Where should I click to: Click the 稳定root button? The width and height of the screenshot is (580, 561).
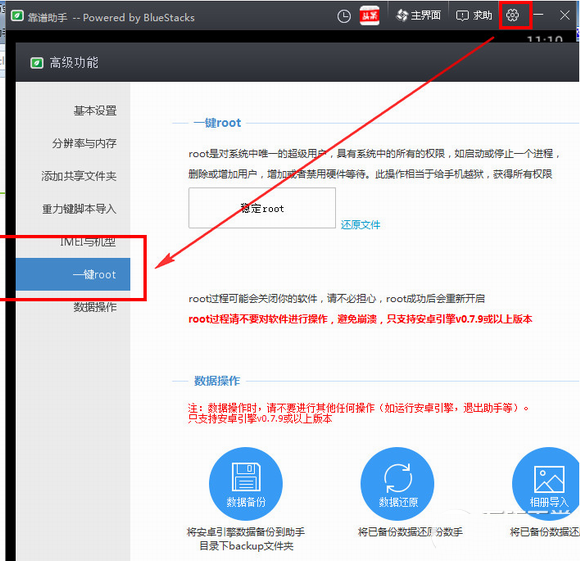coord(262,208)
